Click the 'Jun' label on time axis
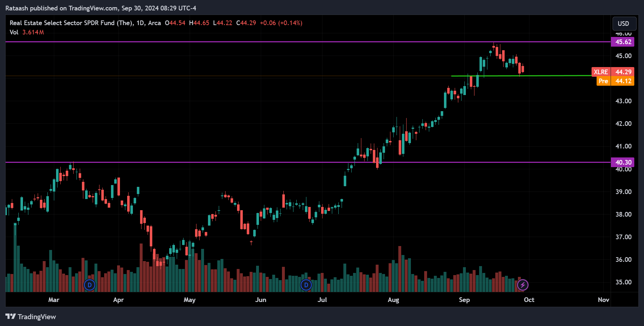The image size is (644, 326). tap(261, 300)
